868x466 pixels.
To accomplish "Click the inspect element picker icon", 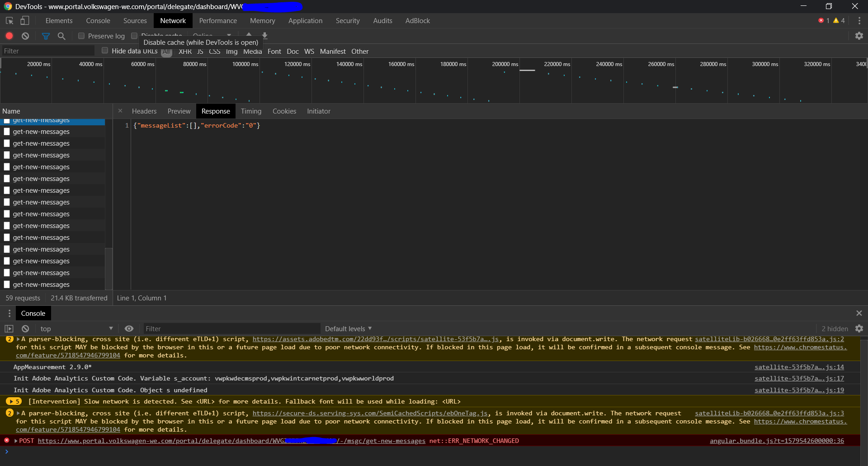I will pyautogui.click(x=9, y=21).
